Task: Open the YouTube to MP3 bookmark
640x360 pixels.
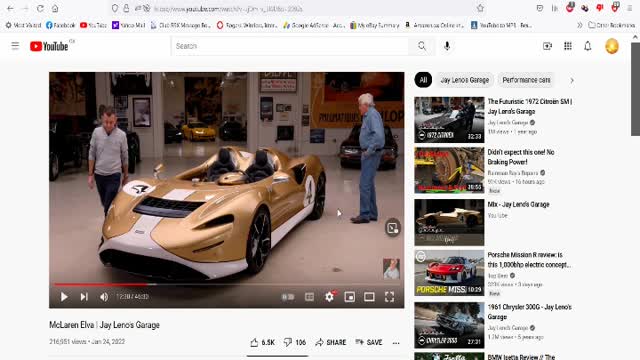Action: (x=501, y=25)
